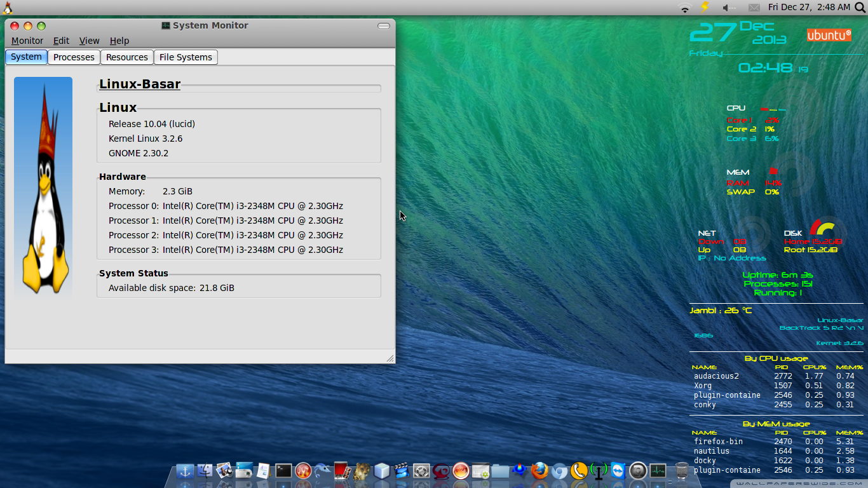Click the blue dolphin icon in dock

[323, 471]
